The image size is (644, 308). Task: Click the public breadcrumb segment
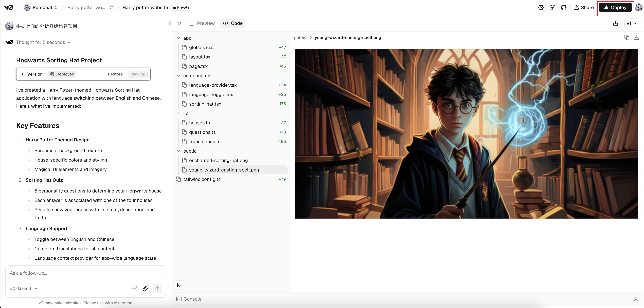(x=300, y=37)
